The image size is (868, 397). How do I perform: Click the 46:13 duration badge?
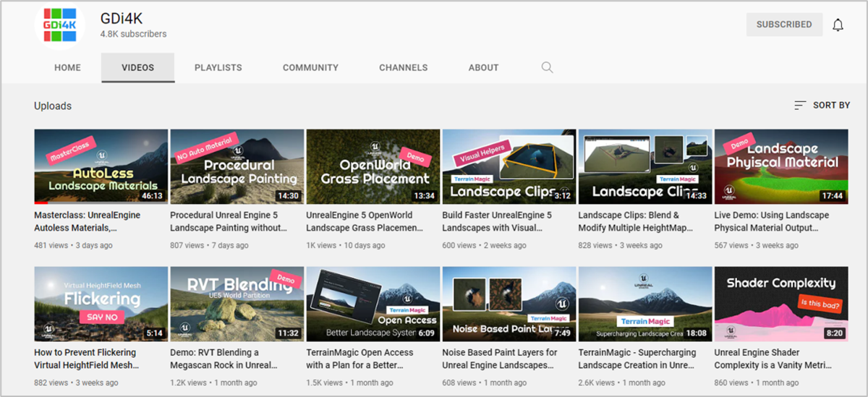(152, 196)
